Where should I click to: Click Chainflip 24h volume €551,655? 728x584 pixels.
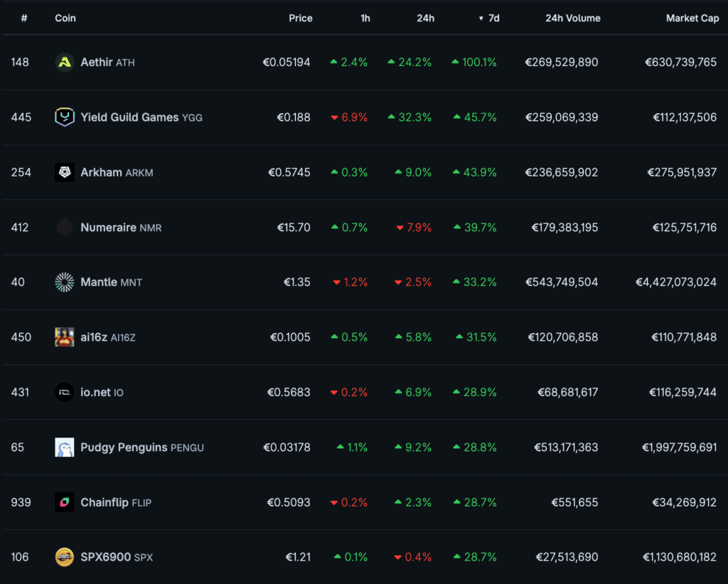coord(574,502)
